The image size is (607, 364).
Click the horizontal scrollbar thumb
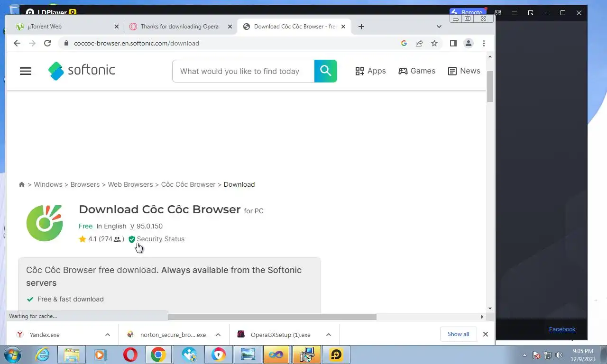tap(272, 317)
